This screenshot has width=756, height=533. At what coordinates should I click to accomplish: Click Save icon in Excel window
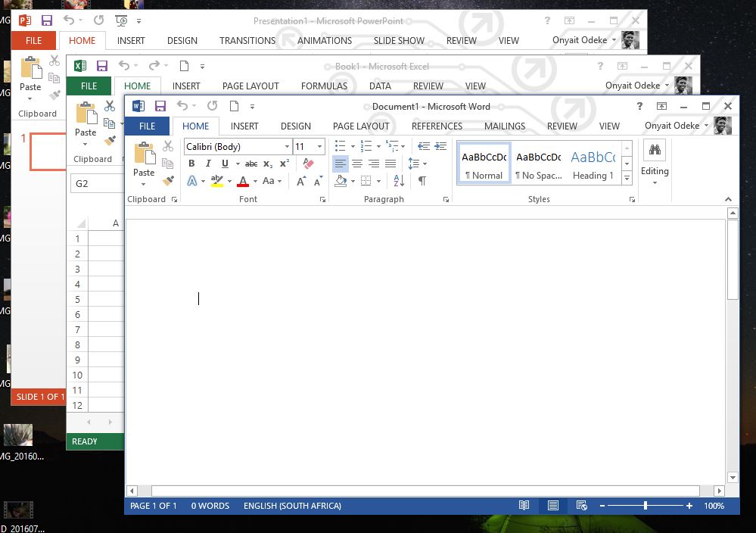[x=101, y=66]
